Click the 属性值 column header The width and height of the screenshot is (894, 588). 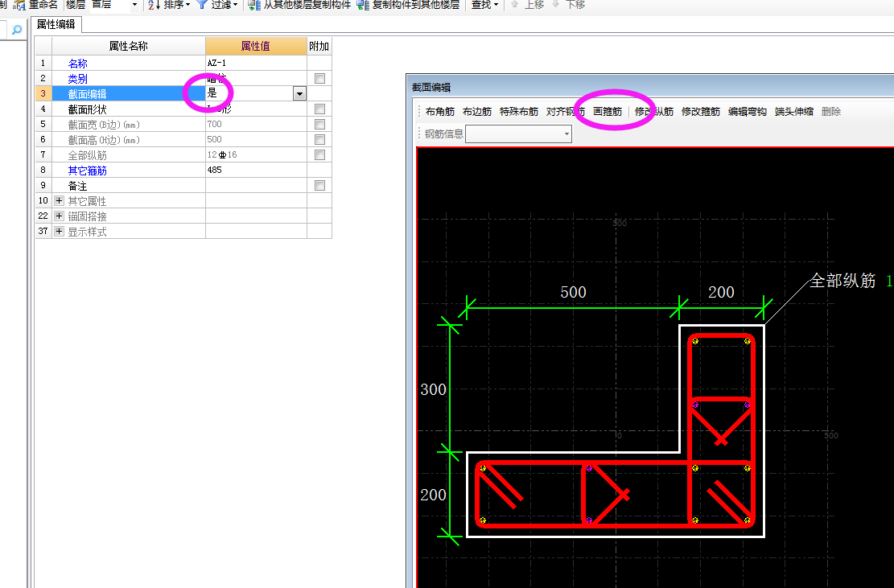click(x=256, y=46)
